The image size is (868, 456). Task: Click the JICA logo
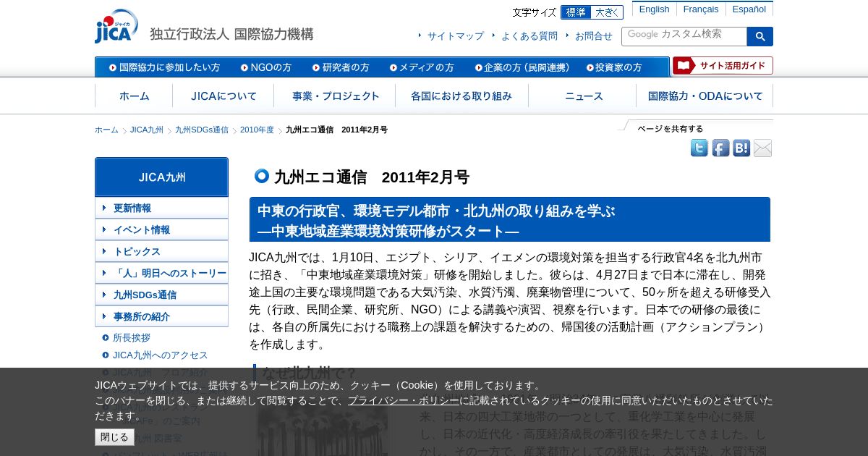coord(116,27)
